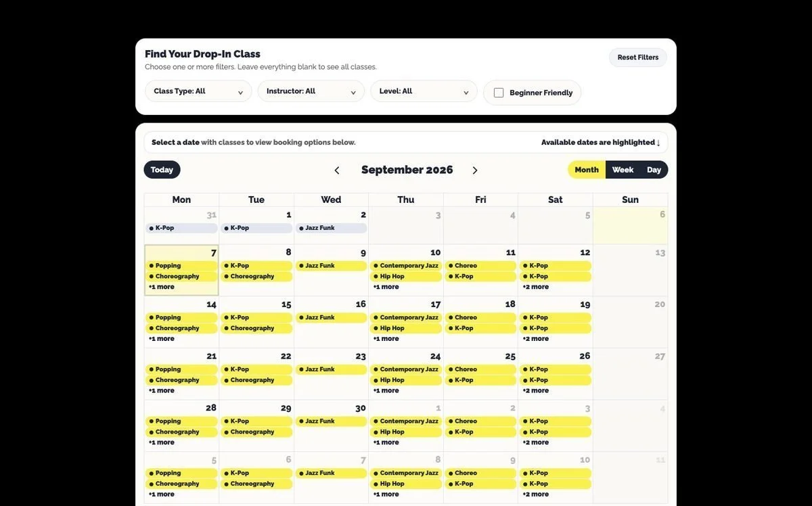Screen dimensions: 812x506
Task: Open K-Pop class on September 1
Action: point(256,228)
